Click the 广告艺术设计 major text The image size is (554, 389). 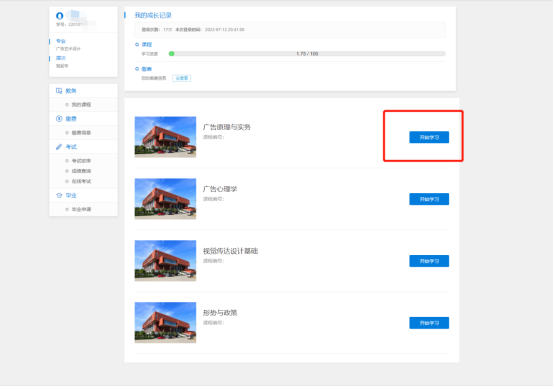click(x=68, y=49)
